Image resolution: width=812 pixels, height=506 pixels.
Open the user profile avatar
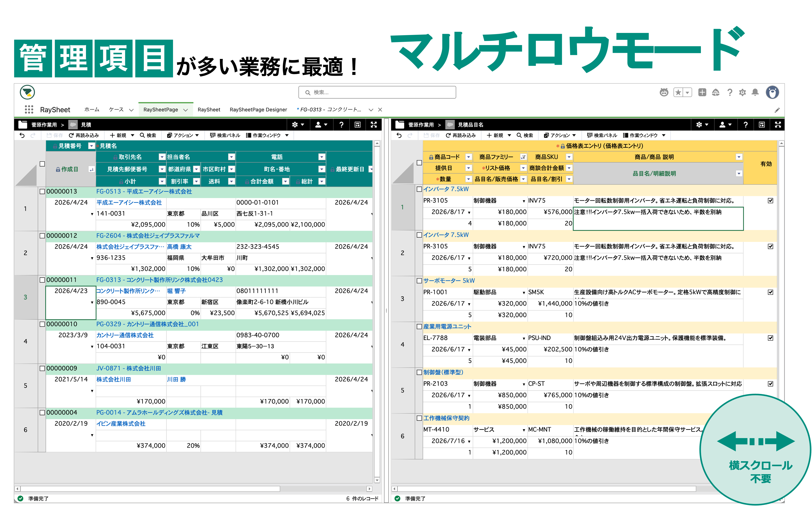pyautogui.click(x=772, y=92)
